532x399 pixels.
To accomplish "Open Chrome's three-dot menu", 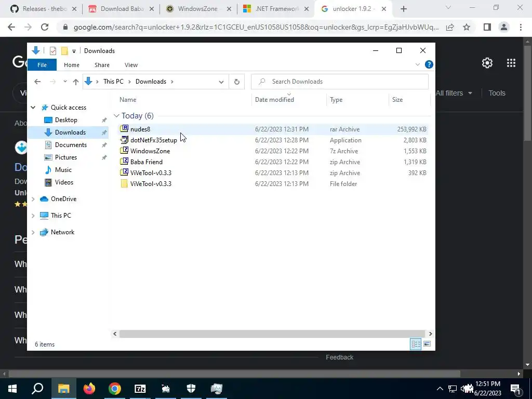I will click(521, 27).
